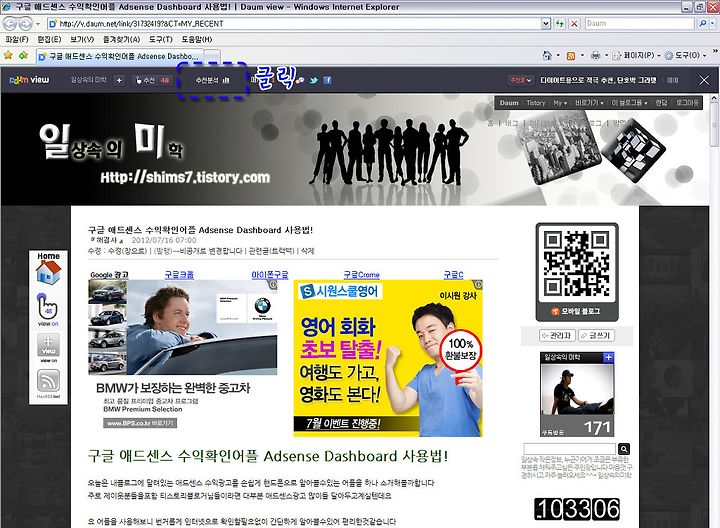Click the 구글크롬 ad link

179,275
